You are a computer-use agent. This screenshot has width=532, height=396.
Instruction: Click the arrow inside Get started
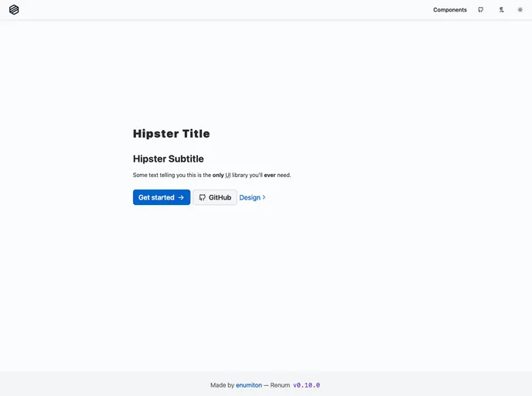pyautogui.click(x=181, y=198)
